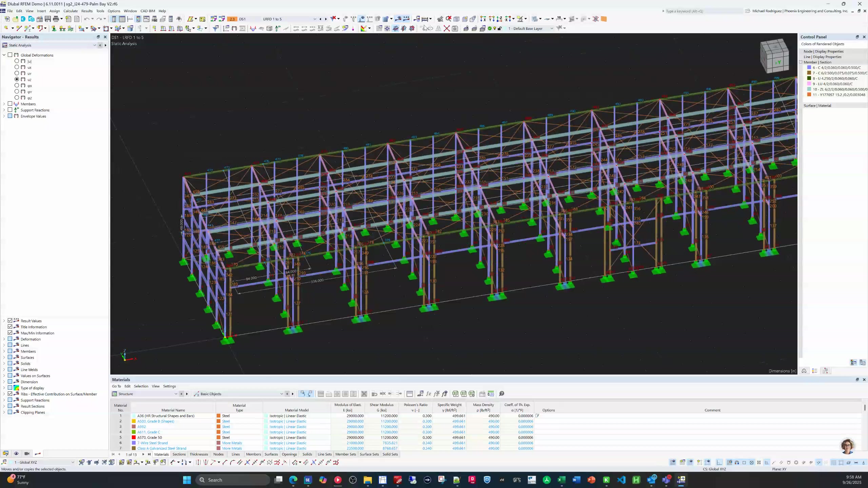Click the red X delete icon near mirror tool
The width and height of the screenshot is (868, 488).
click(447, 28)
